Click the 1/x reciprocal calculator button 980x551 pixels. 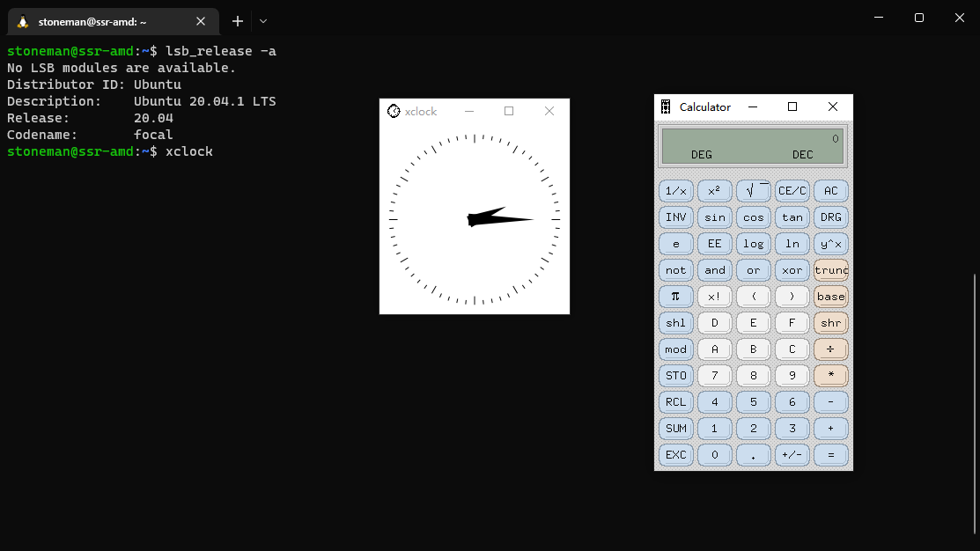[x=675, y=190]
